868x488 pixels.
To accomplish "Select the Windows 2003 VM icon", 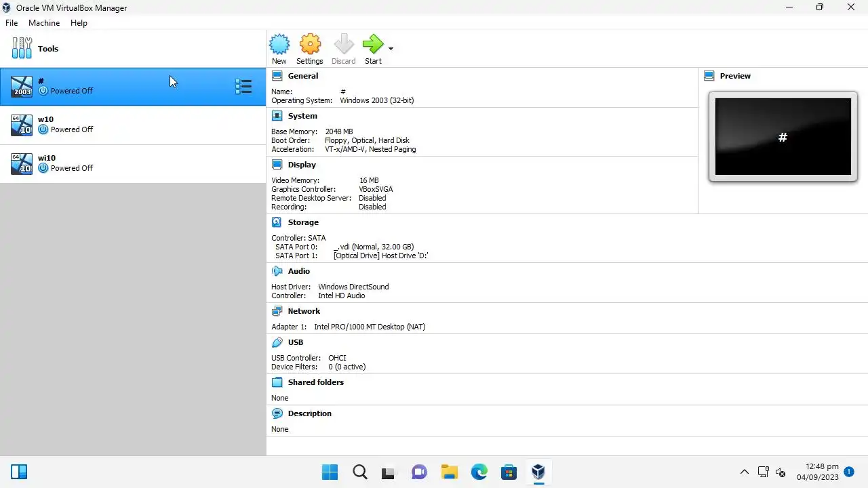I will pos(22,86).
